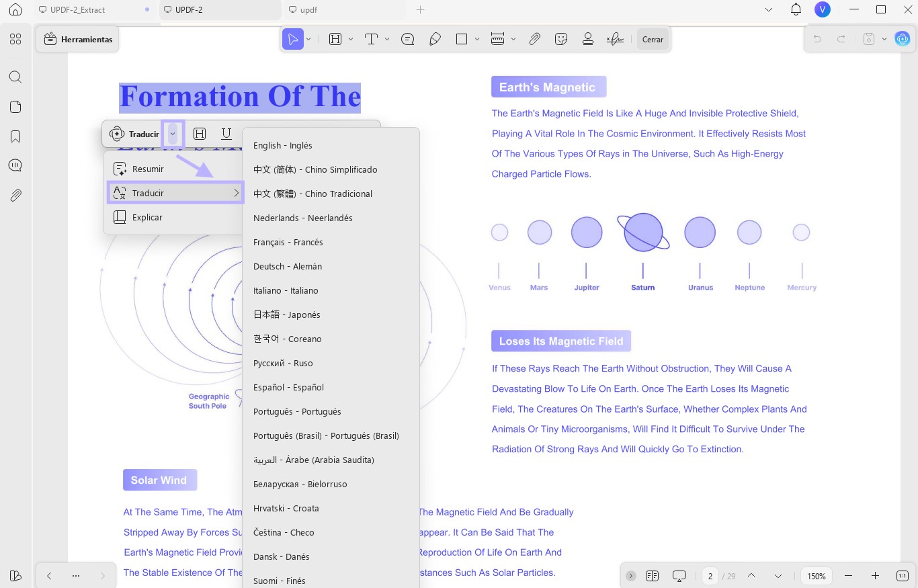Select the signature tool
The width and height of the screenshot is (918, 588).
615,39
